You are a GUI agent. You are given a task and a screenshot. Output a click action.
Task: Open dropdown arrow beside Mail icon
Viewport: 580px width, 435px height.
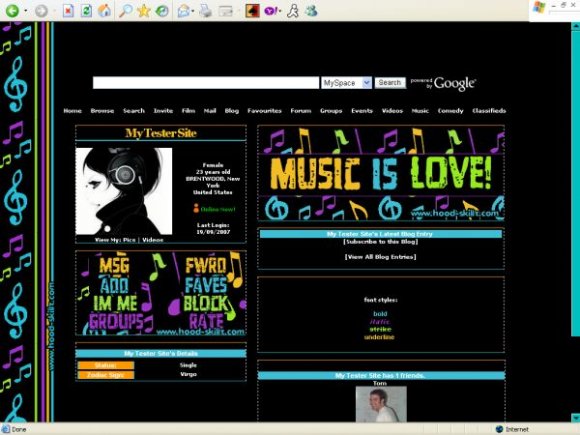pos(193,11)
